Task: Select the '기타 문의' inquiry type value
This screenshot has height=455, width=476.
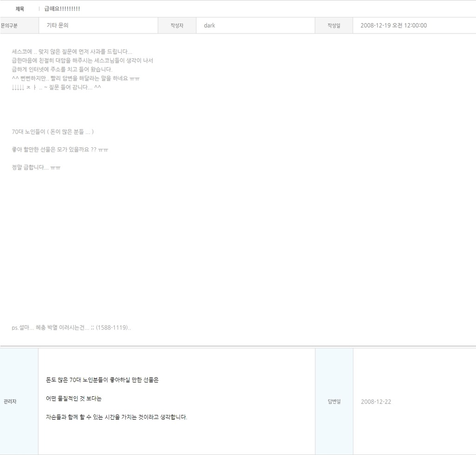Action: tap(57, 26)
